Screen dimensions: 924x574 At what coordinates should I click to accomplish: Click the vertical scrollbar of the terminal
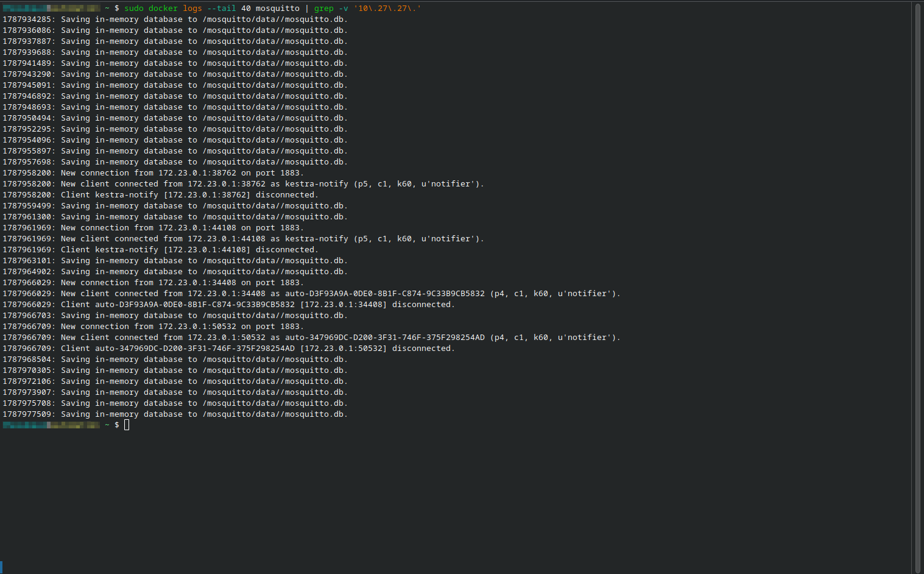click(917, 287)
